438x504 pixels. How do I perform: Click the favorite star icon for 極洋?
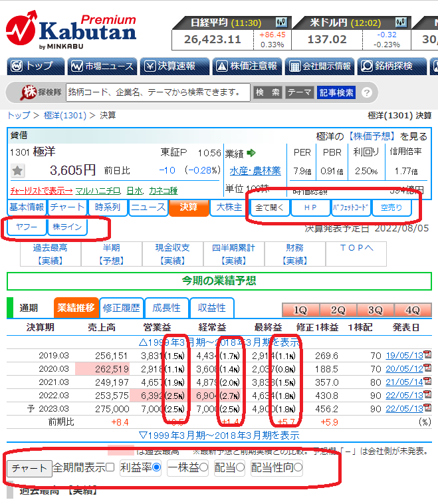(x=17, y=171)
